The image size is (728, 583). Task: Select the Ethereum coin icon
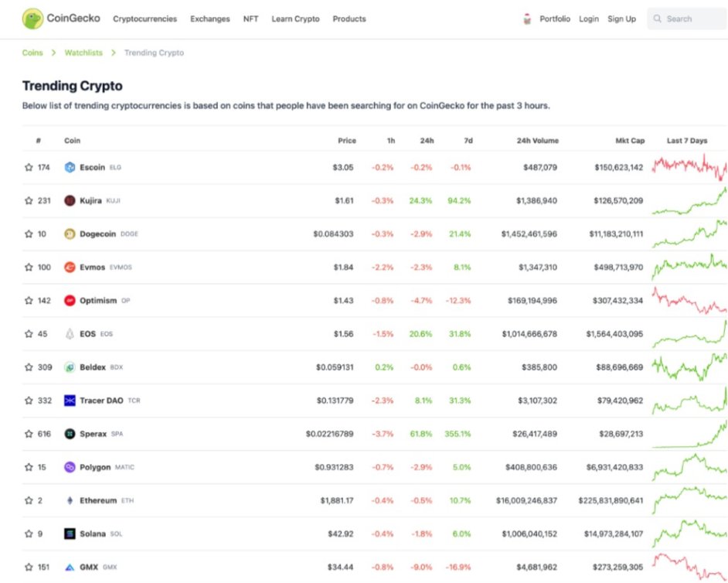pos(70,500)
